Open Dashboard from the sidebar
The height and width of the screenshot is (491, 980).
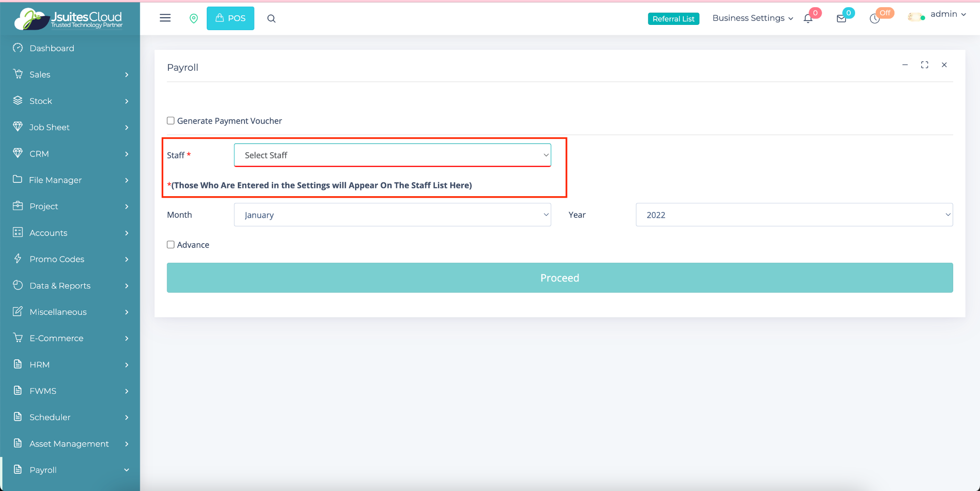(x=52, y=48)
